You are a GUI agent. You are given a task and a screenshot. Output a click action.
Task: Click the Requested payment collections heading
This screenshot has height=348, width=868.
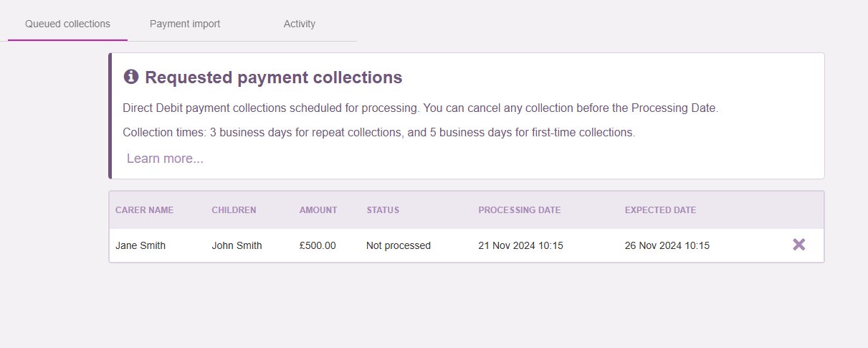274,77
